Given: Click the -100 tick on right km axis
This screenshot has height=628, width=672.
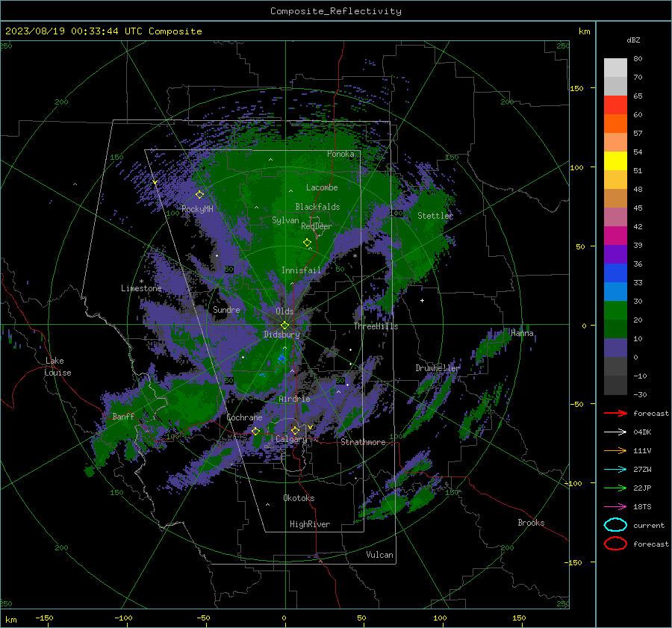Looking at the screenshot, I should pyautogui.click(x=574, y=483).
